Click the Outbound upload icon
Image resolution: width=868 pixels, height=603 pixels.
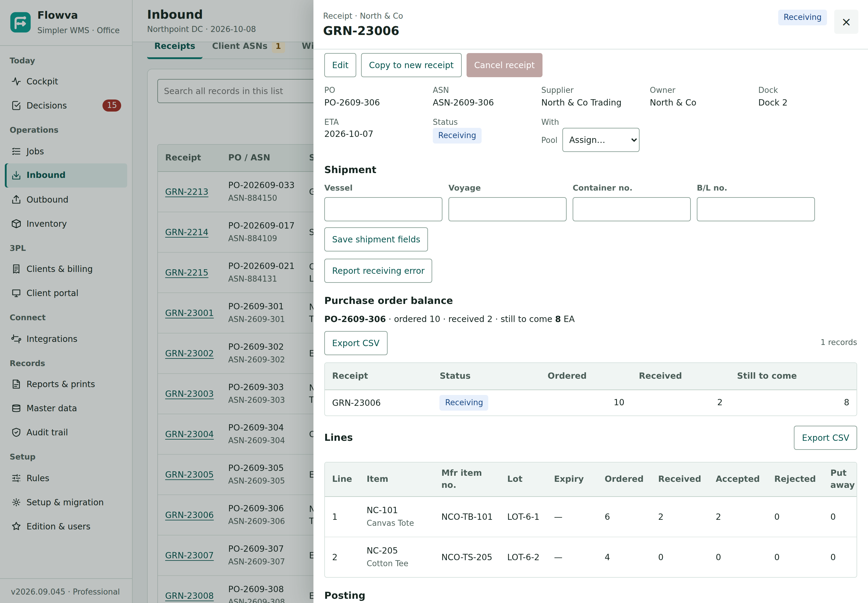[x=16, y=200]
